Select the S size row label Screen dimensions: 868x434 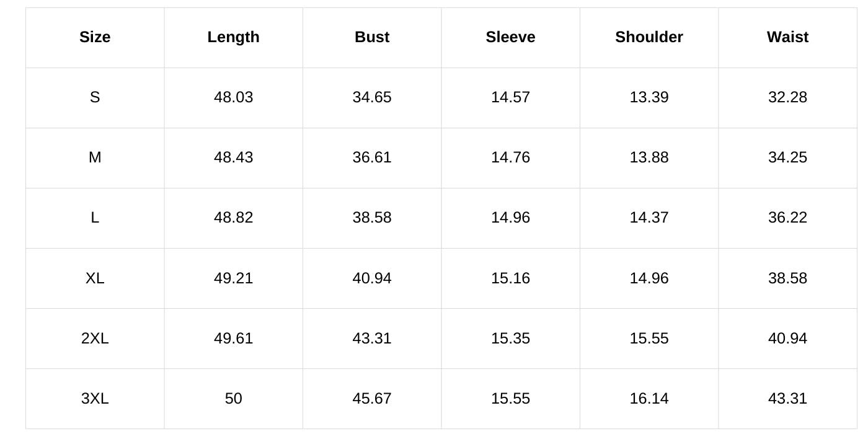point(95,97)
